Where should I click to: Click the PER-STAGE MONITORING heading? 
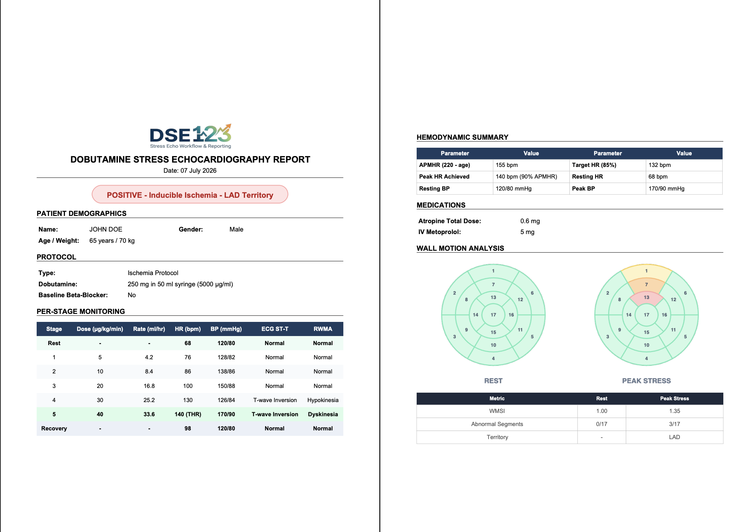81,311
